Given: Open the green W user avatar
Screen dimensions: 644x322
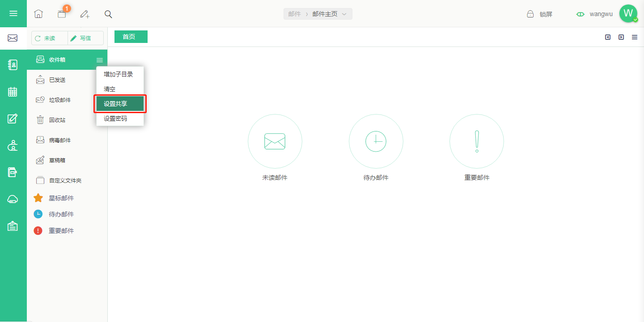Looking at the screenshot, I should pyautogui.click(x=628, y=13).
